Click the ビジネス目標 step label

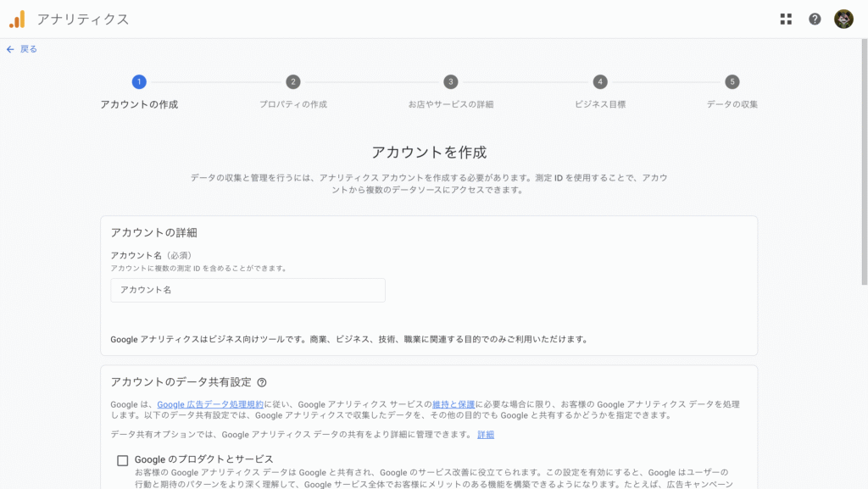[600, 104]
